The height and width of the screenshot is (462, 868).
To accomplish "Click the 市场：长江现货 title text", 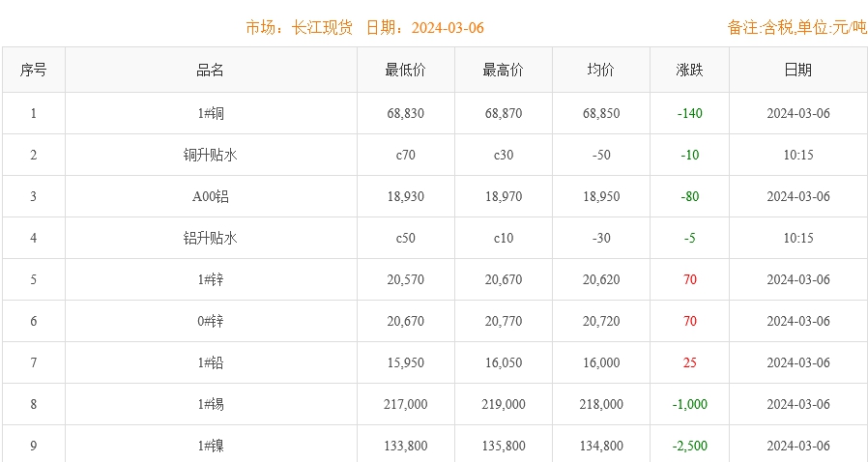I will click(x=300, y=27).
